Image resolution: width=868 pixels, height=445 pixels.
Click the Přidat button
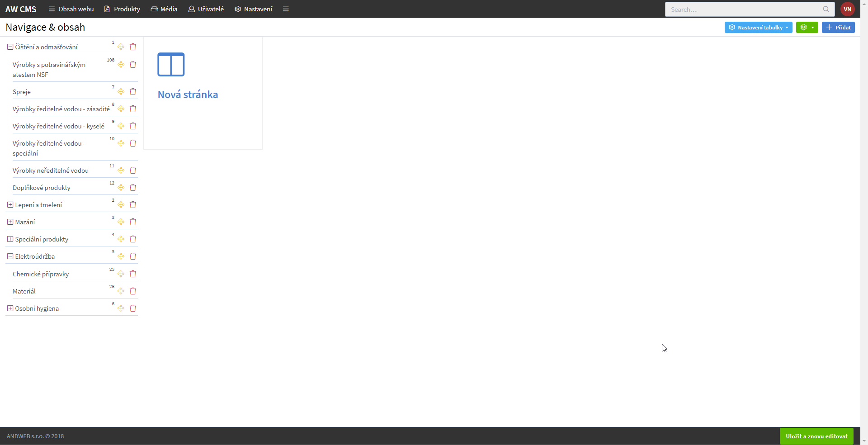point(838,27)
